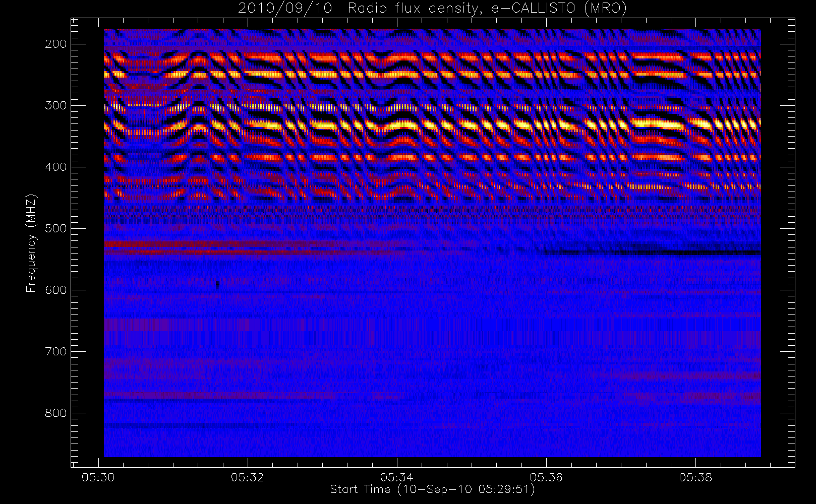Click the 700 frequency tick label
The width and height of the screenshot is (816, 504).
click(55, 351)
